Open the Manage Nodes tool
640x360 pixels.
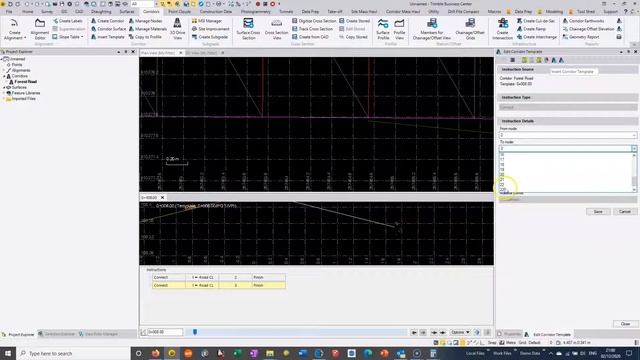pyautogui.click(x=145, y=21)
